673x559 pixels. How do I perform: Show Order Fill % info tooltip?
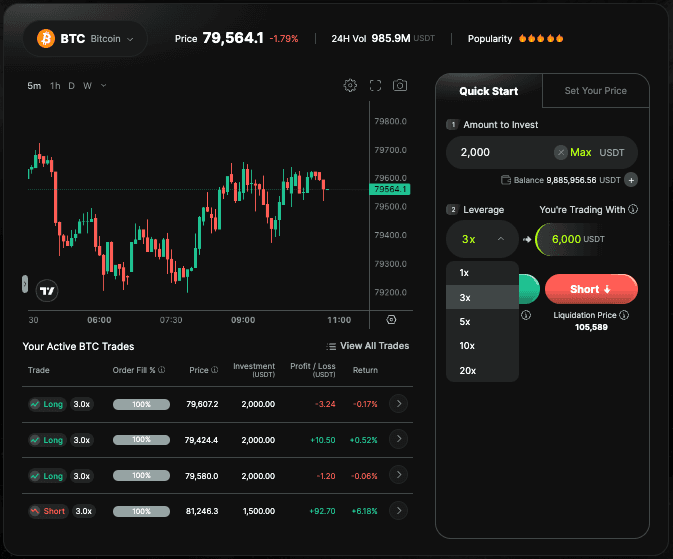click(x=162, y=370)
